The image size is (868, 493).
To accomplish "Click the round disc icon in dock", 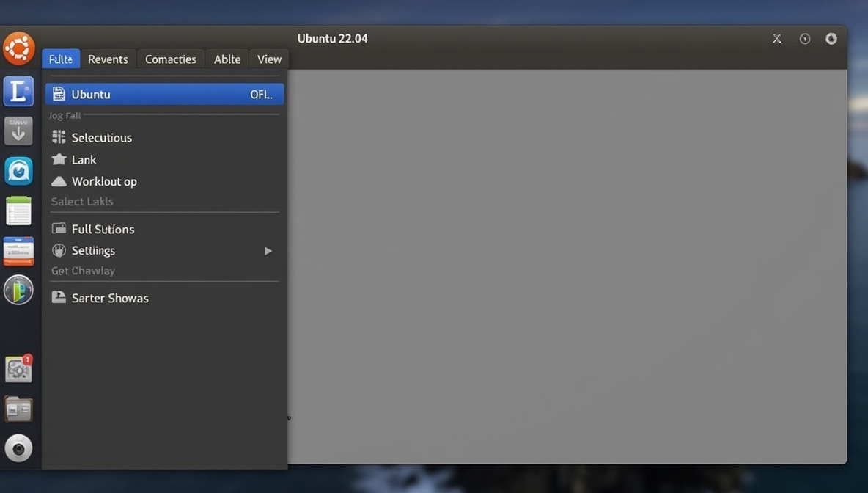I will pos(18,448).
